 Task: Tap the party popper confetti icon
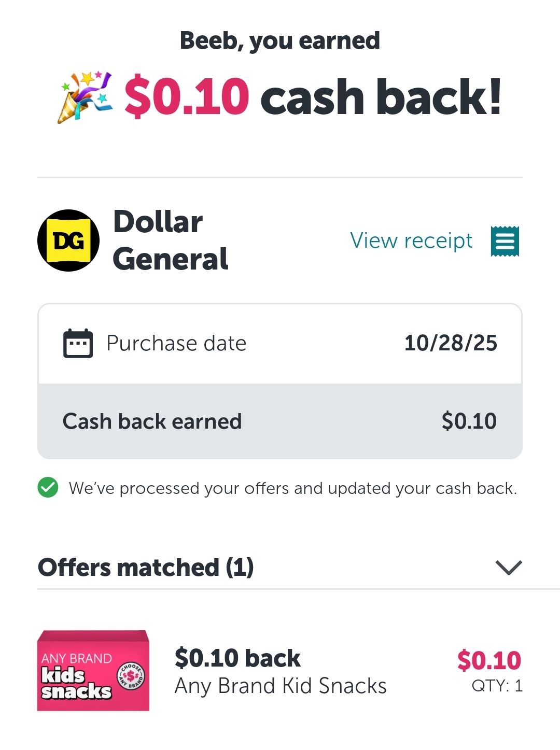click(x=85, y=97)
